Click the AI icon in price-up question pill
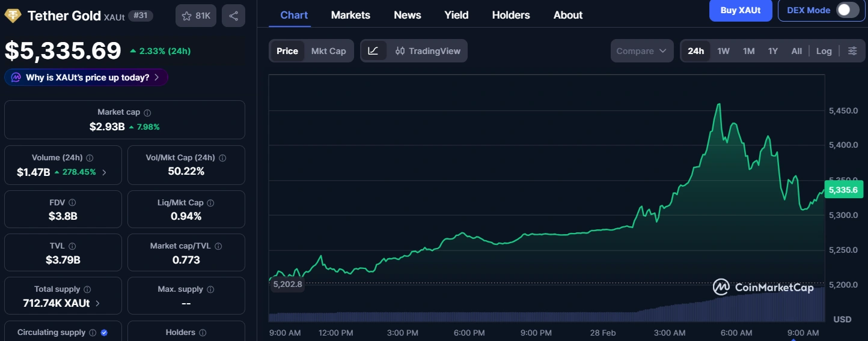868x341 pixels. click(16, 77)
